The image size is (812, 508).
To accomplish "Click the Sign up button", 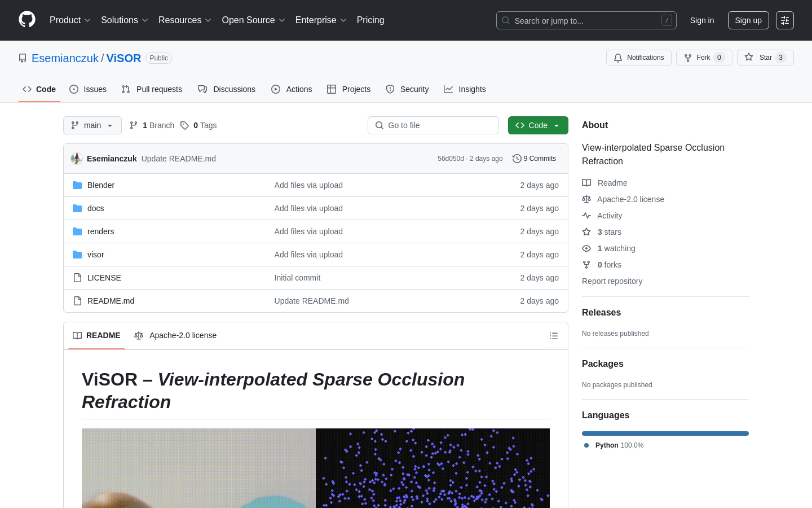I will click(x=748, y=20).
